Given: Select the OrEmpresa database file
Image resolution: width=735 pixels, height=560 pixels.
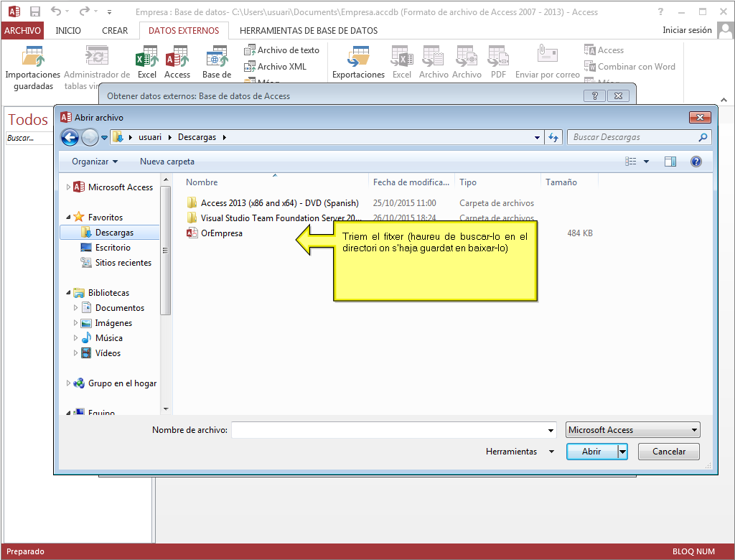Looking at the screenshot, I should [215, 233].
